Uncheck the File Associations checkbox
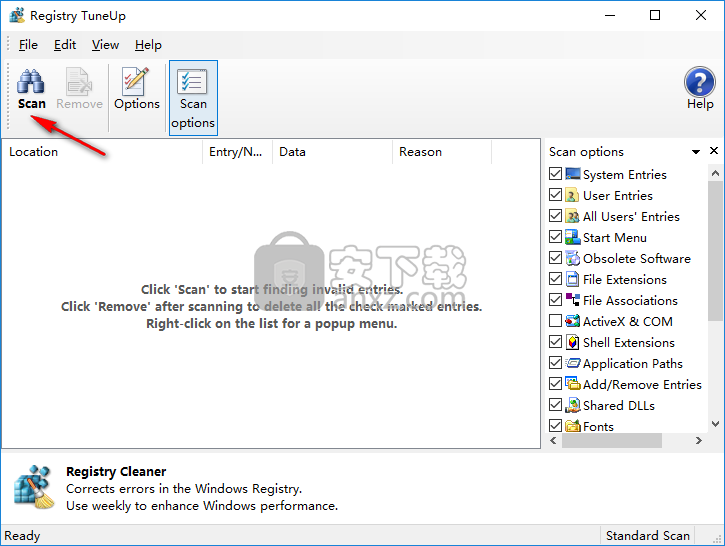 [555, 300]
